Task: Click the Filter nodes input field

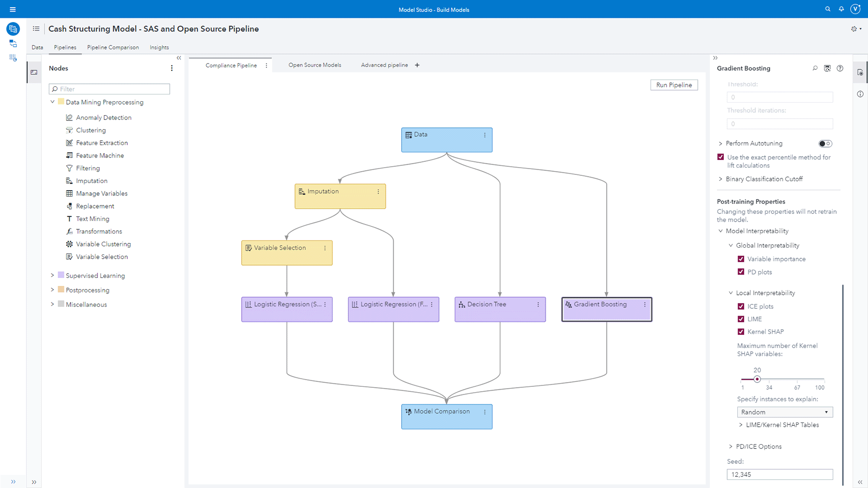Action: pyautogui.click(x=109, y=89)
